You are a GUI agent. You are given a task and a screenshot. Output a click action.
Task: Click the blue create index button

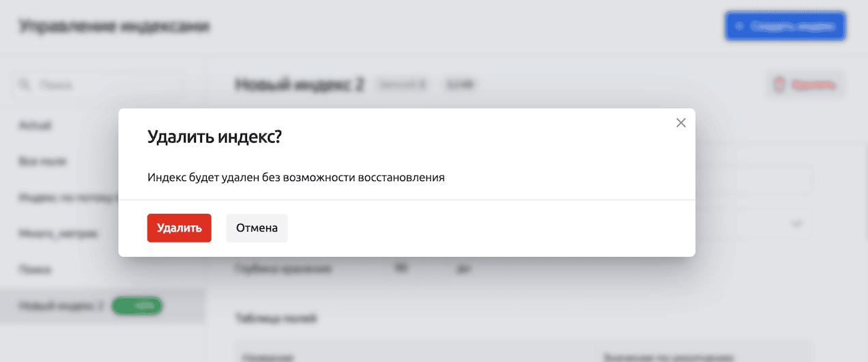[785, 27]
